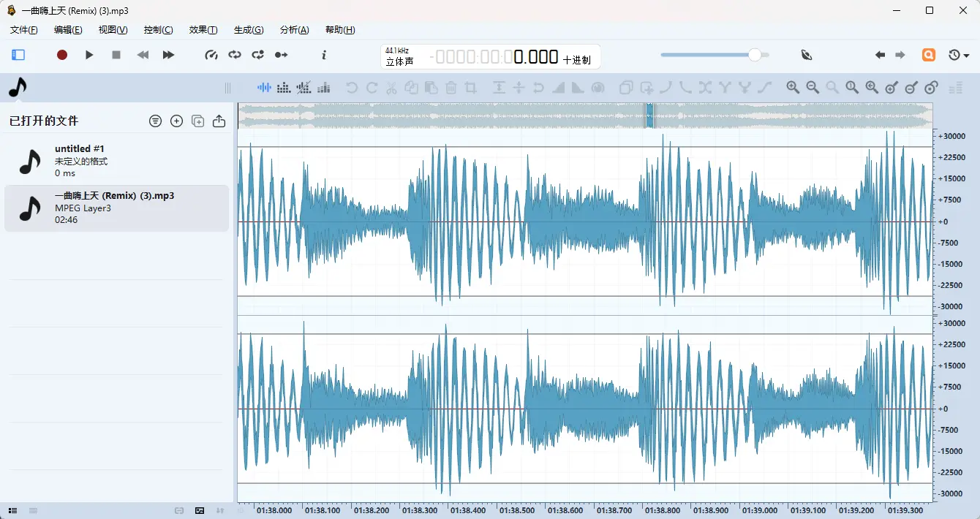This screenshot has height=519, width=980.
Task: Adjust the volume slider
Action: pyautogui.click(x=715, y=55)
